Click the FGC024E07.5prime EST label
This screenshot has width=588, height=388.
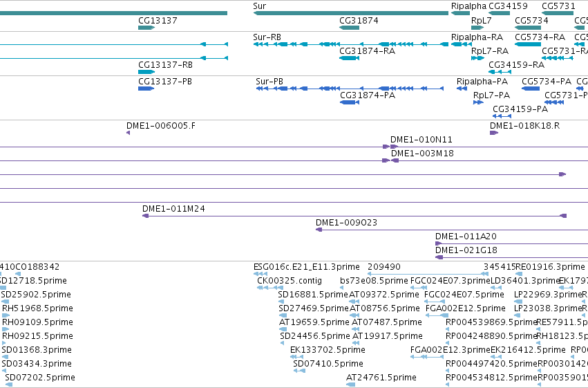pos(464,294)
